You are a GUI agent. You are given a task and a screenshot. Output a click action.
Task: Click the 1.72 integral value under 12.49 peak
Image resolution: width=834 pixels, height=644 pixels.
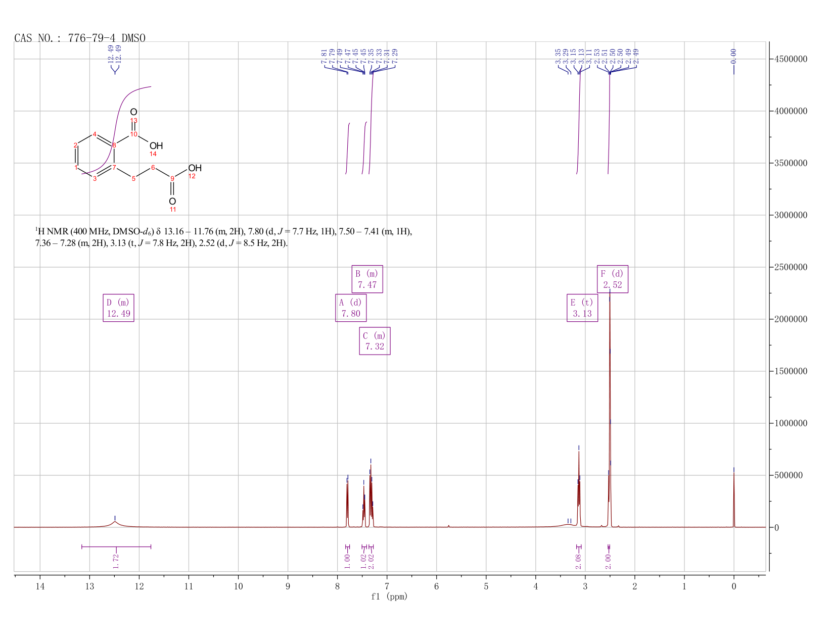116,561
